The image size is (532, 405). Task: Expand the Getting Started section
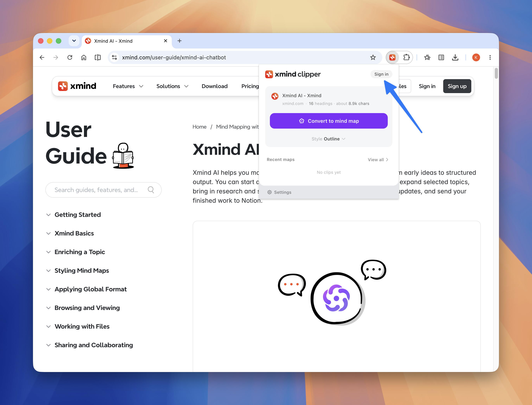73,215
